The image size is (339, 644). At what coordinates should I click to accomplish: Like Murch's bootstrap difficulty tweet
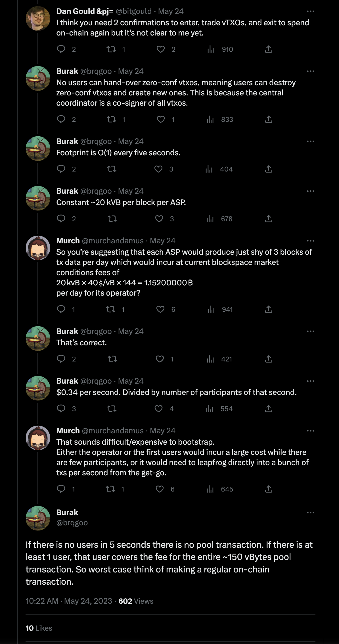[x=160, y=489]
